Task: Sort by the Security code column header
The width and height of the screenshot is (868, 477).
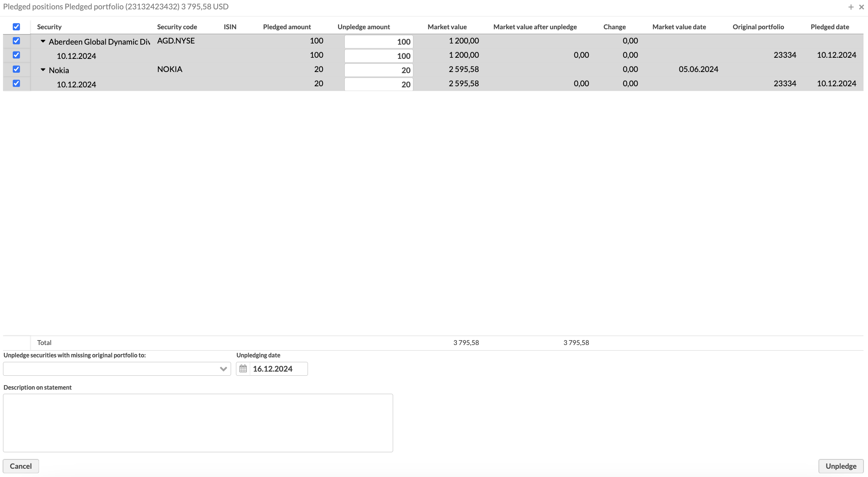Action: [177, 27]
